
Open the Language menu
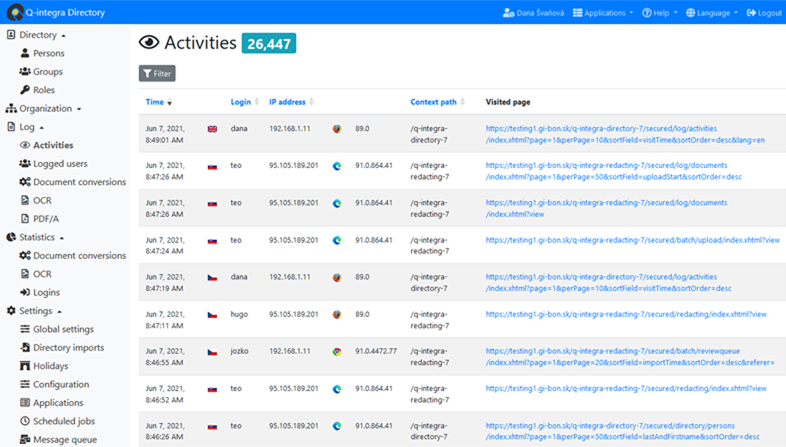point(712,13)
